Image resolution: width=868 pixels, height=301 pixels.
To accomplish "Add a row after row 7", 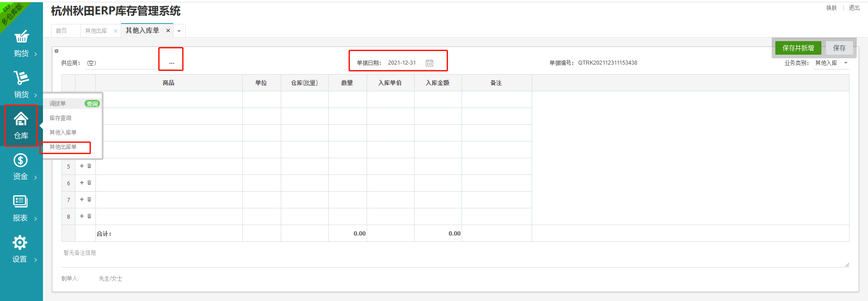I will (x=82, y=199).
